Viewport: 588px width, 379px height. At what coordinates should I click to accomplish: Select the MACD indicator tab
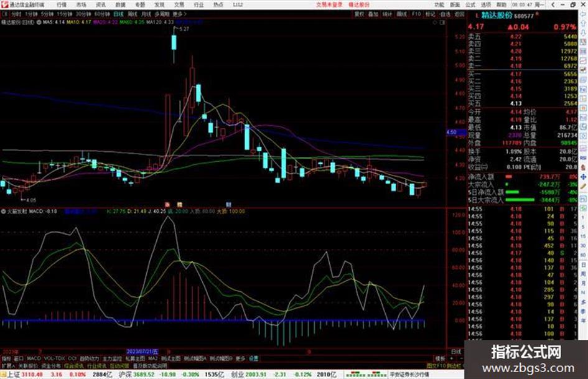pyautogui.click(x=34, y=358)
